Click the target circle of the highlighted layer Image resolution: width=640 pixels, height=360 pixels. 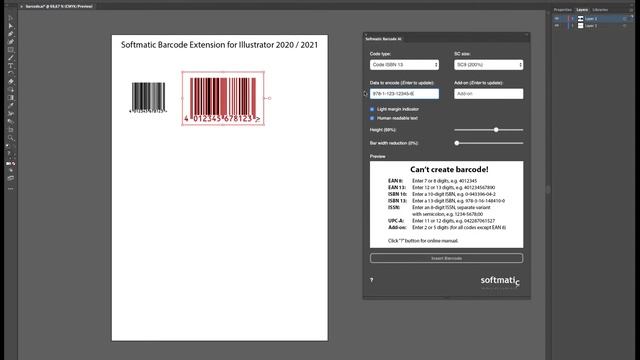tap(624, 18)
